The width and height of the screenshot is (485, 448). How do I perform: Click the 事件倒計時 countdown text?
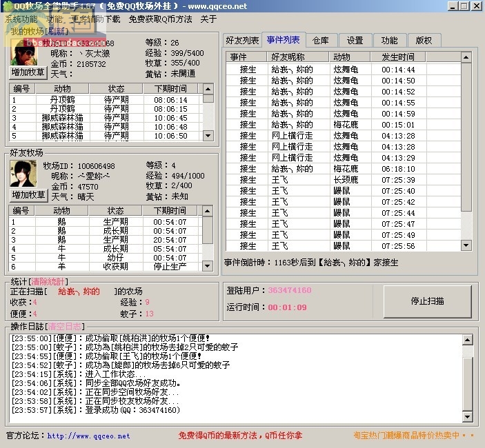311,263
